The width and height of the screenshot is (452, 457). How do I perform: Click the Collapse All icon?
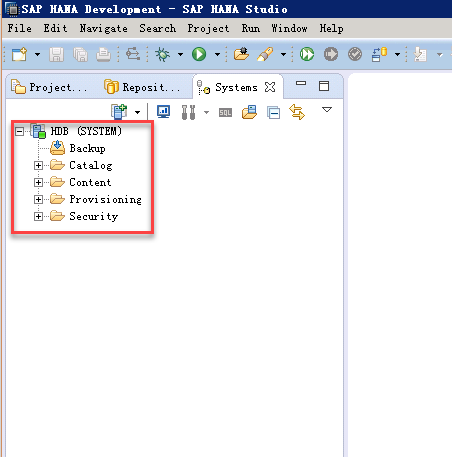click(x=273, y=113)
